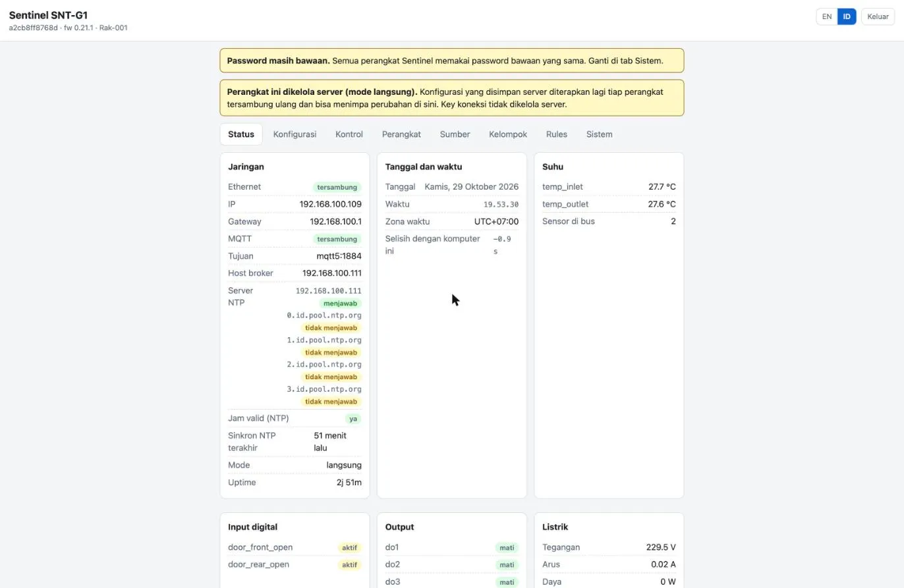Screen dimensions: 904x588
Task: Click the Waktu value 19.53.30
Action: pyautogui.click(x=501, y=205)
